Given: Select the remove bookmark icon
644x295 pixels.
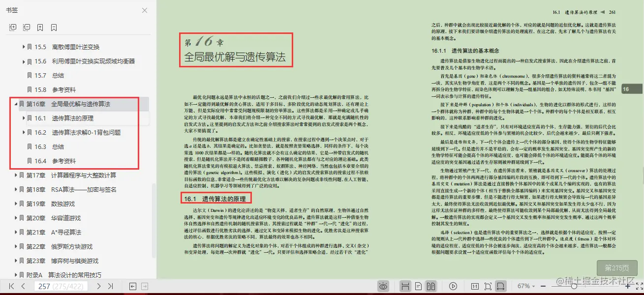Looking at the screenshot, I should (x=53, y=27).
